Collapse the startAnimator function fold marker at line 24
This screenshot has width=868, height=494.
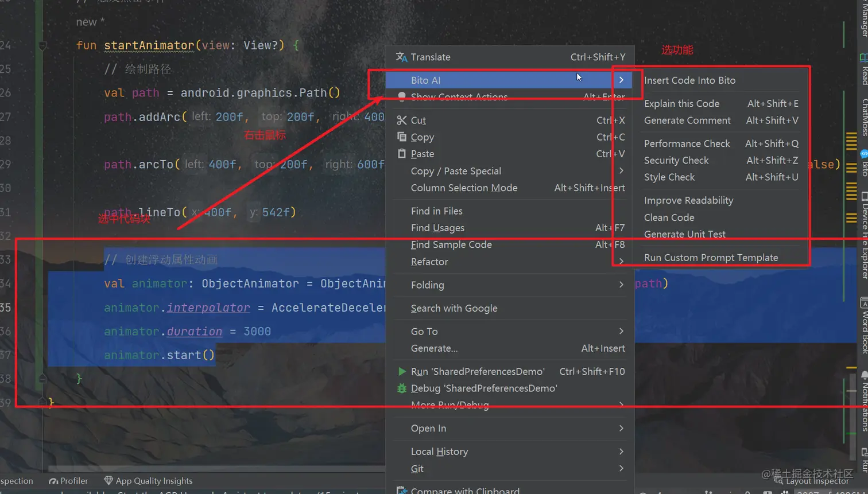point(42,45)
